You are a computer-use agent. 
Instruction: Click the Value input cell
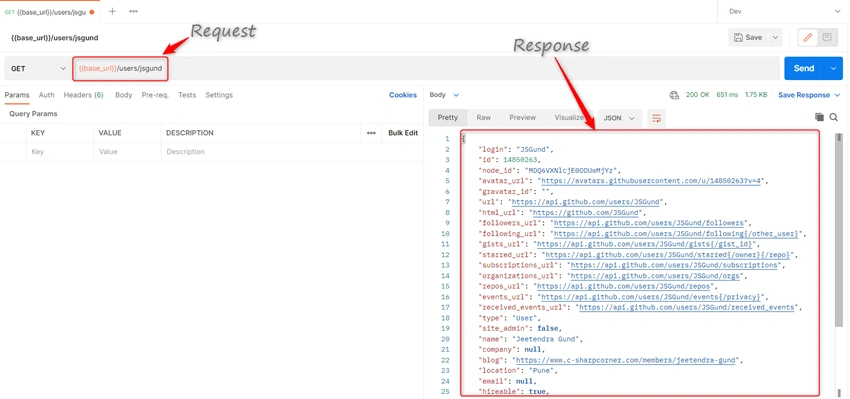pos(127,152)
